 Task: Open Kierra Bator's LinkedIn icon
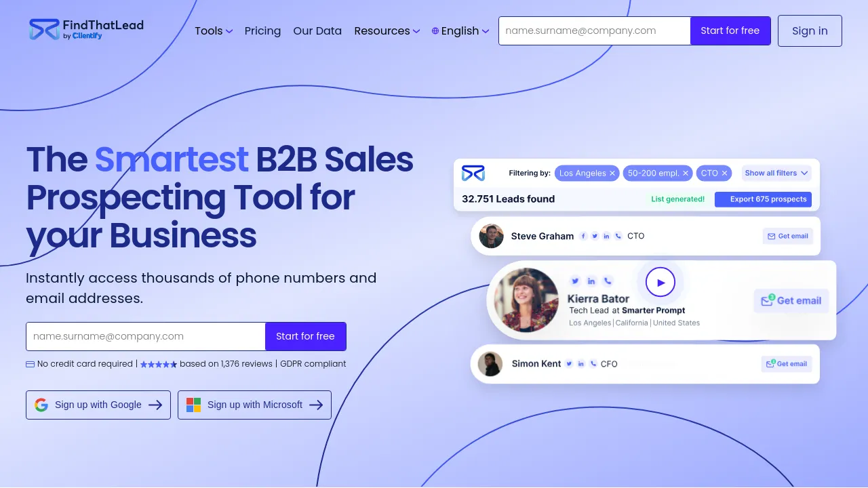(591, 281)
